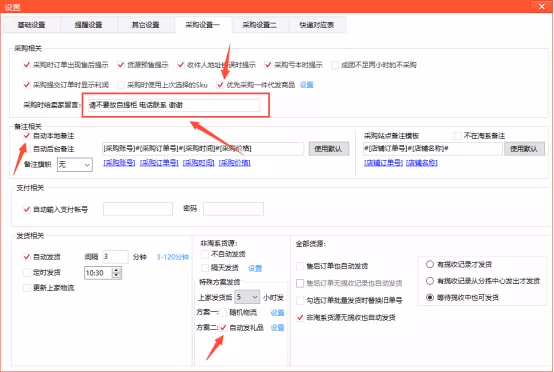
Task: Select 有揽收记录从分拣中心发出才发货 radio option
Action: point(430,281)
